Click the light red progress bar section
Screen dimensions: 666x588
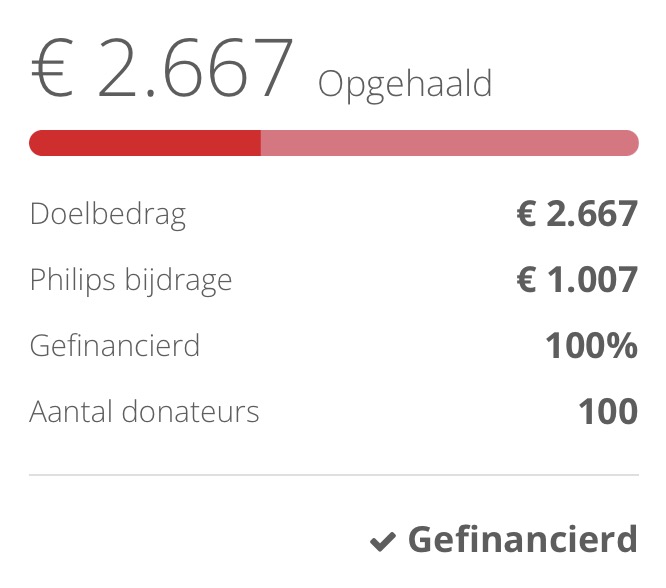point(449,143)
